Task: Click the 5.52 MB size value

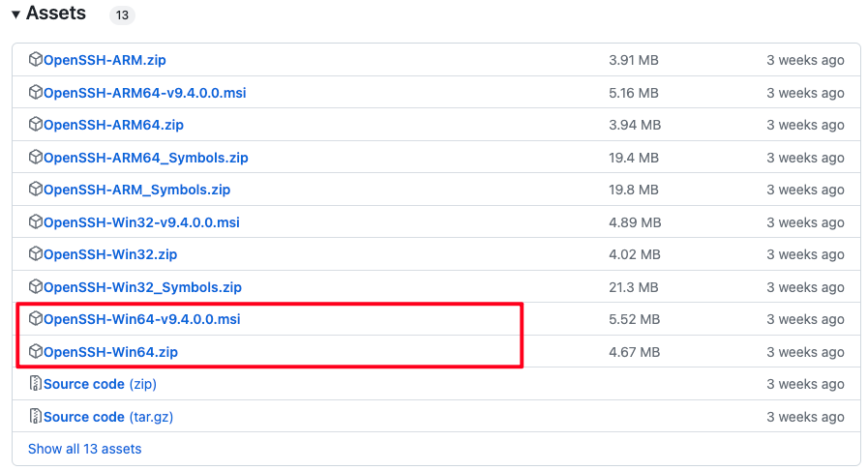Action: pyautogui.click(x=635, y=319)
